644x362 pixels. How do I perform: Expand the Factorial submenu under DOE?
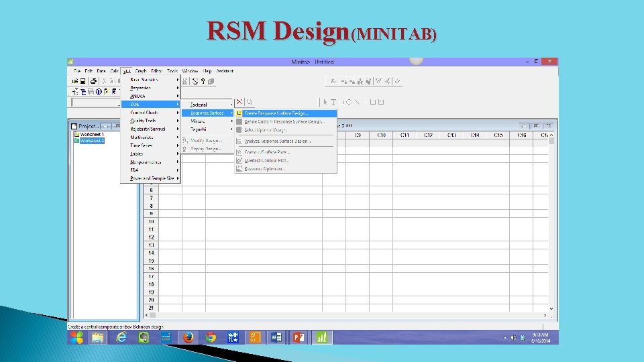[207, 105]
